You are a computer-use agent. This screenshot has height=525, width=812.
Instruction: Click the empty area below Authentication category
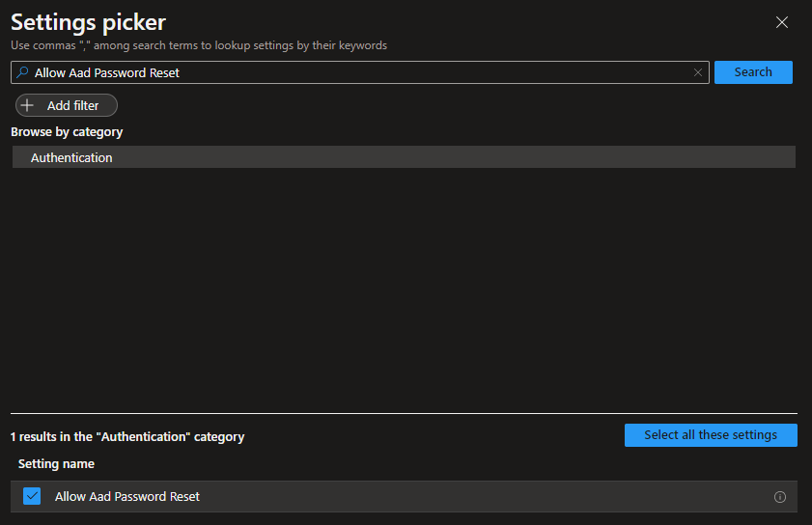point(406,290)
